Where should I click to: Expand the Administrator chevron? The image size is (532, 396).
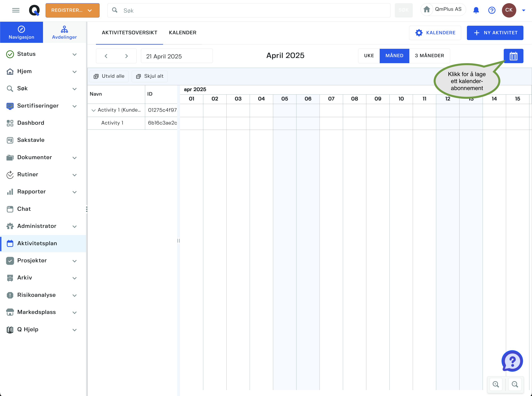coord(74,226)
